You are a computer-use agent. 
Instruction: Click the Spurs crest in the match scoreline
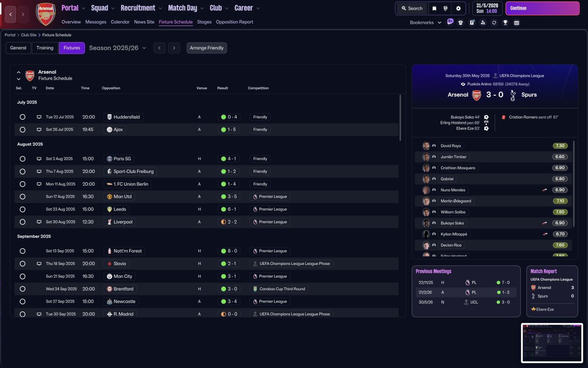[513, 95]
